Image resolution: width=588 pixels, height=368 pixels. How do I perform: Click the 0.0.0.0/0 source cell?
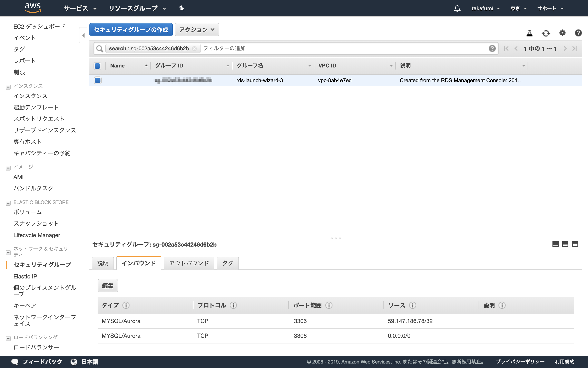click(x=399, y=336)
